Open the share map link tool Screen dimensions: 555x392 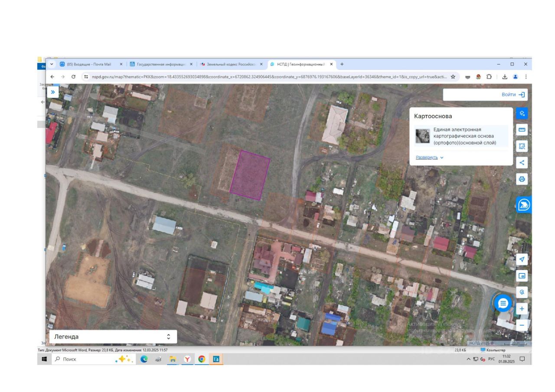pos(522,162)
